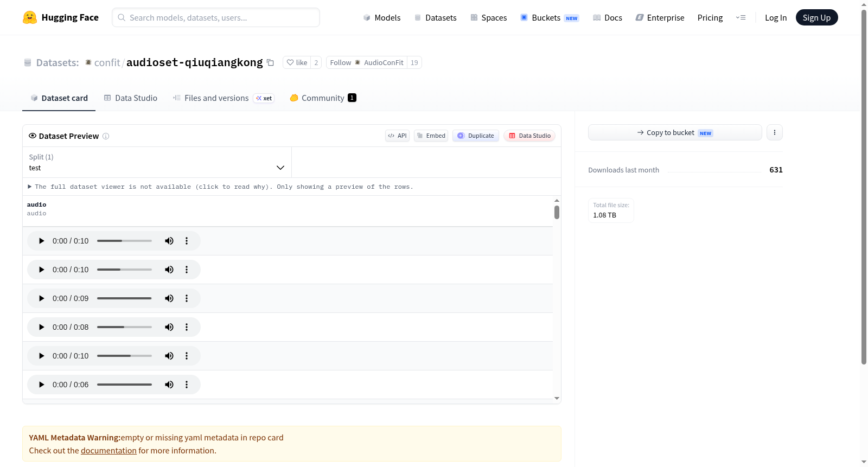Copy dataset name with the copy icon
This screenshot has height=467, width=868.
click(270, 62)
